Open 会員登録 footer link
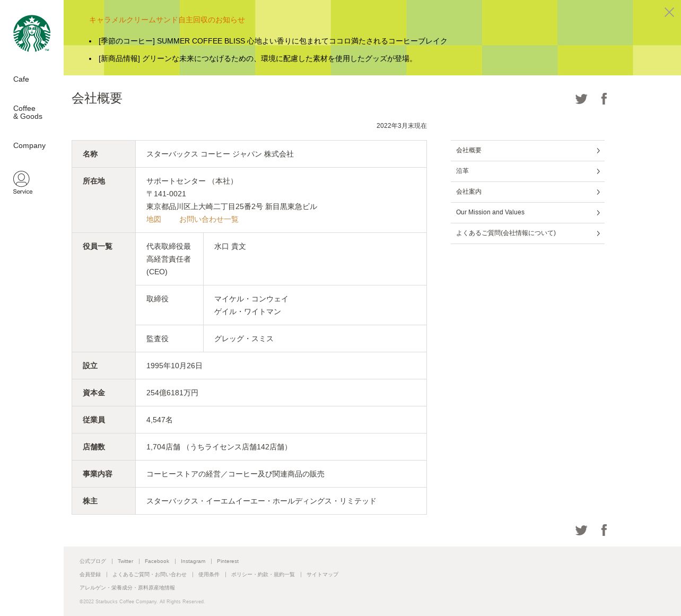The width and height of the screenshot is (681, 616). click(90, 575)
